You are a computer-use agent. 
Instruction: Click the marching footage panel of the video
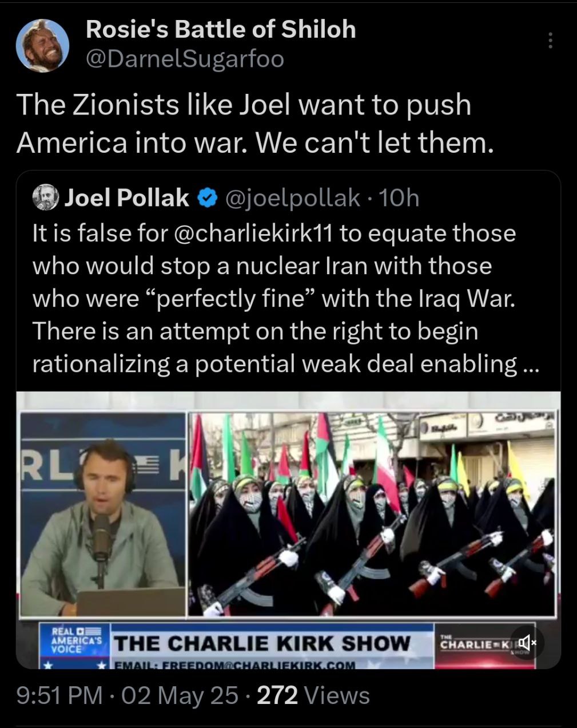coord(372,514)
